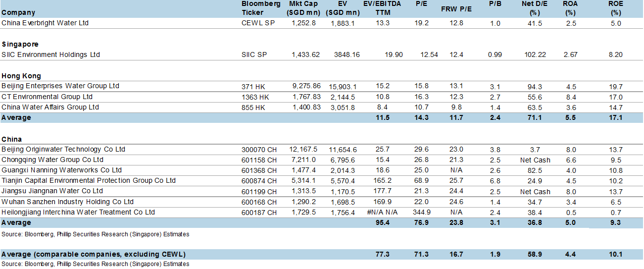
Task: Click Net Cash in Chongqing row
Action: point(535,160)
